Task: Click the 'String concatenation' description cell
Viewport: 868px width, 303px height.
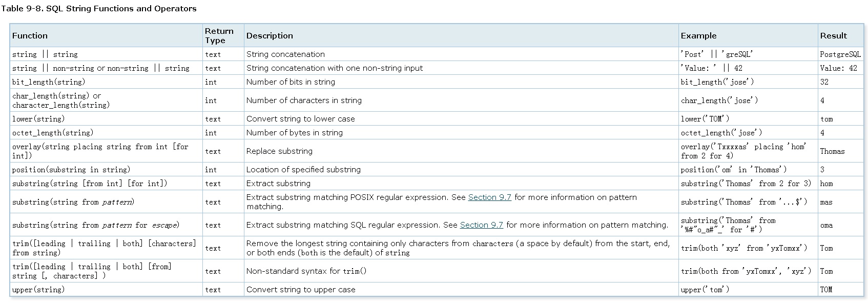Action: click(x=285, y=54)
